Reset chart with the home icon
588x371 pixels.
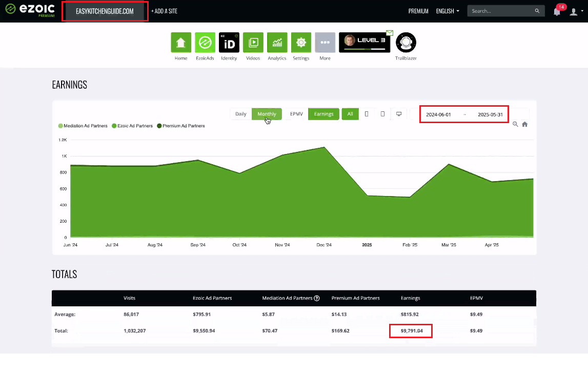click(524, 124)
